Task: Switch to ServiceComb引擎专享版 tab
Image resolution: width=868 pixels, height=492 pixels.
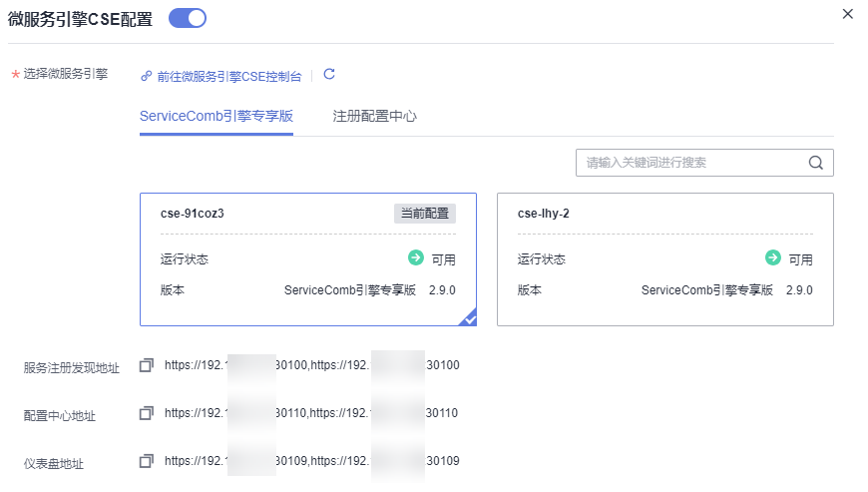Action: [217, 116]
